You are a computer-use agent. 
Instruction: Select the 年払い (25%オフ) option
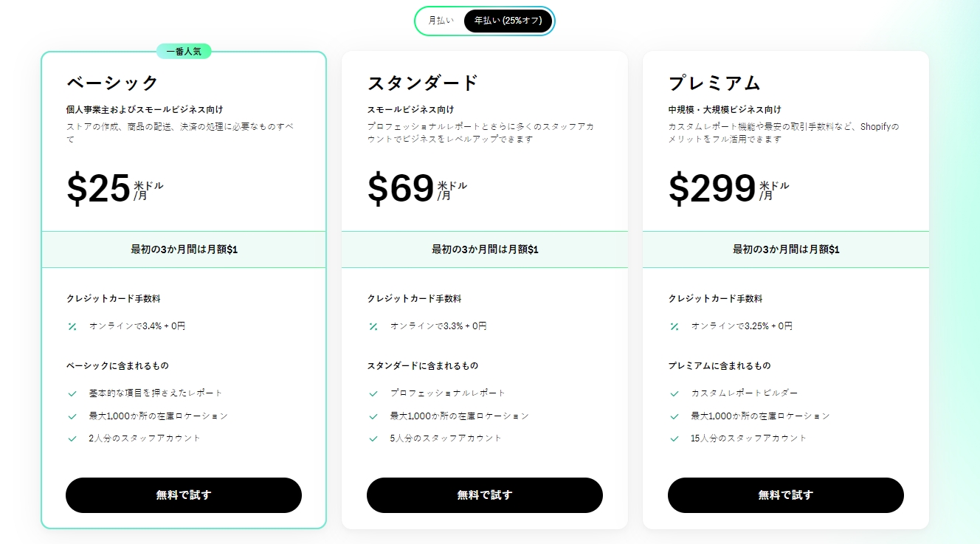(x=508, y=21)
